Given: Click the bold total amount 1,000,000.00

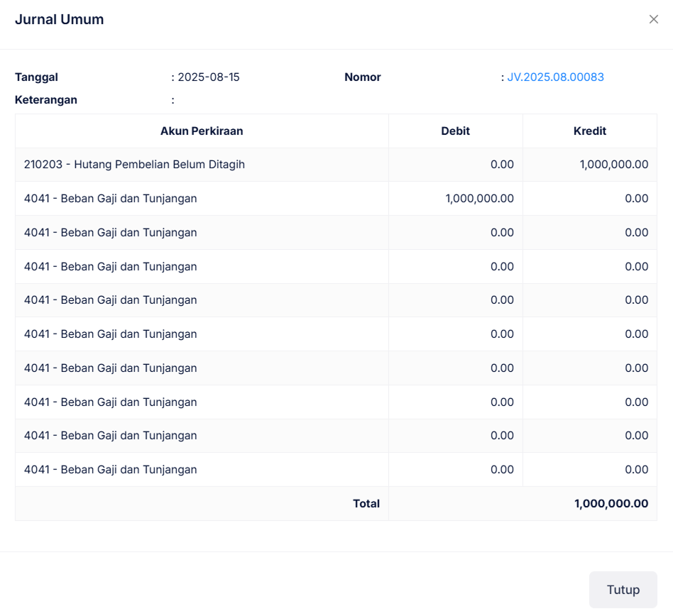Looking at the screenshot, I should [x=611, y=504].
